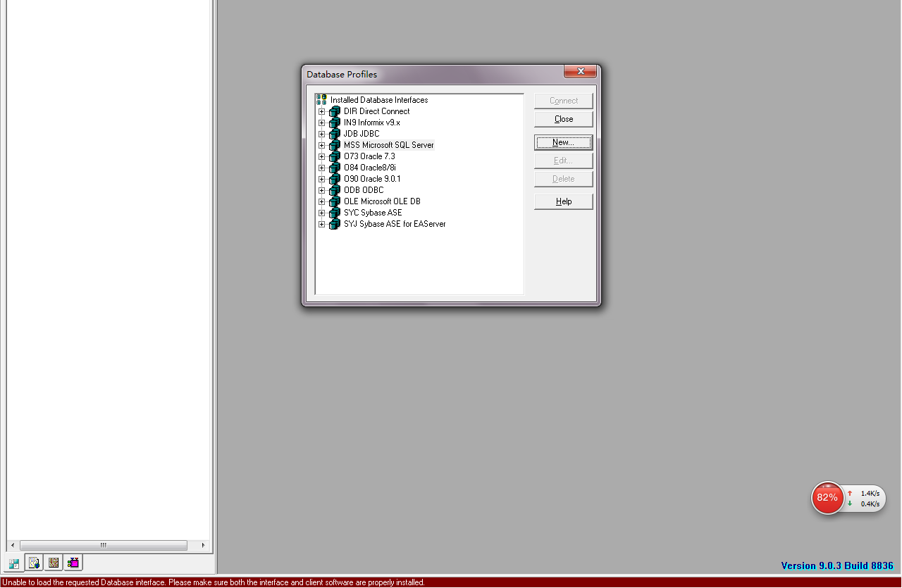Select the OLE Microsoft OLE DB icon
902x588 pixels.
coord(335,201)
